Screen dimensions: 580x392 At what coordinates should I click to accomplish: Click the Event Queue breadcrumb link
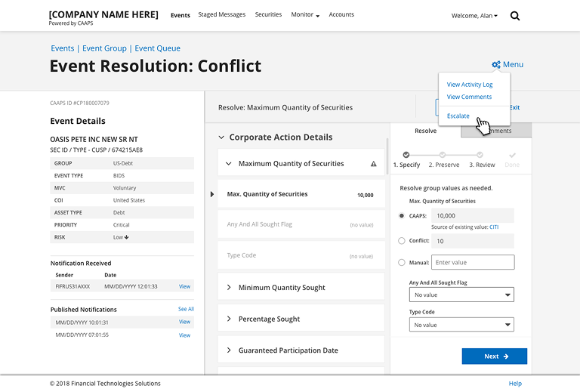point(157,48)
